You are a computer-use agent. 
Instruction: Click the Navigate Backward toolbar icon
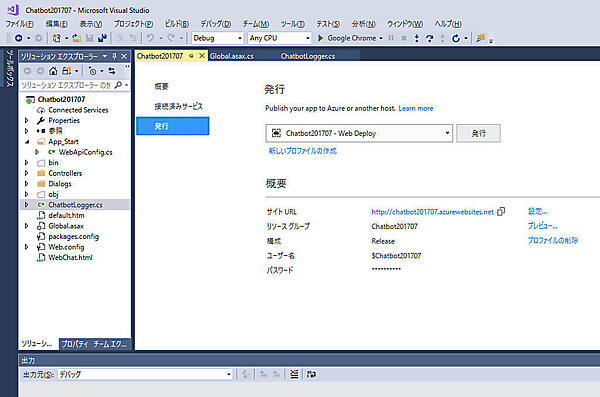coord(18,38)
